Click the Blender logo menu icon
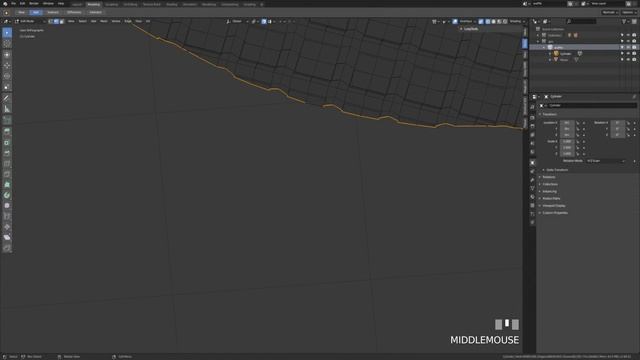Image resolution: width=640 pixels, height=360 pixels. click(x=5, y=4)
